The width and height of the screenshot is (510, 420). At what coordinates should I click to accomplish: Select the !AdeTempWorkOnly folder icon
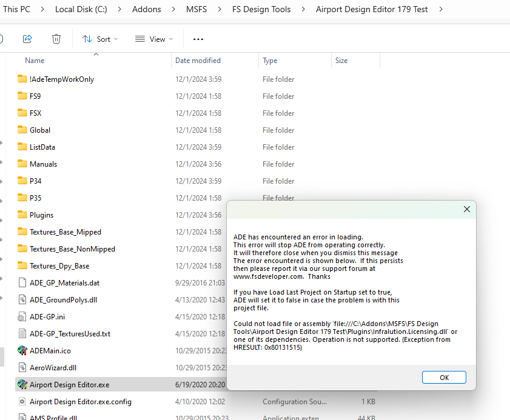[22, 79]
